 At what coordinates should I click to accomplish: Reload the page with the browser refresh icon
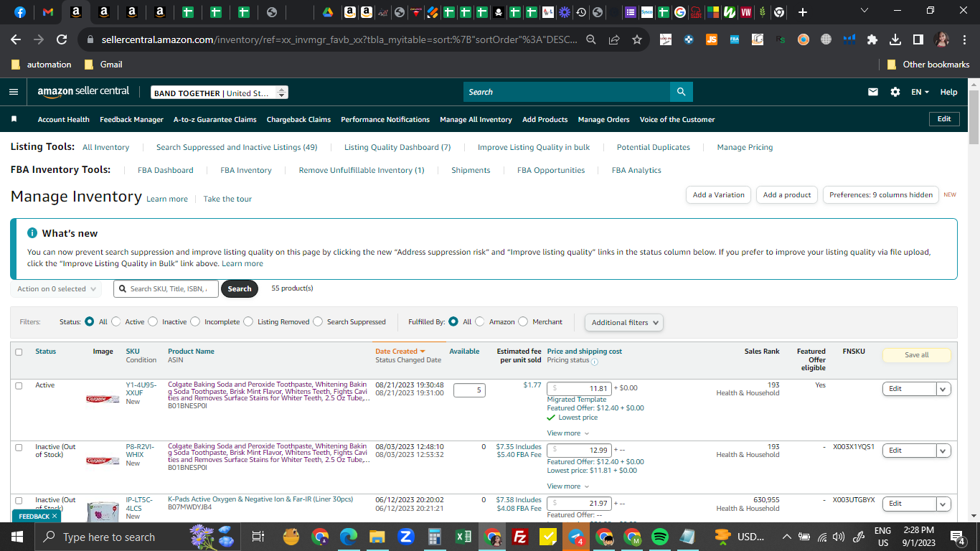click(x=62, y=39)
